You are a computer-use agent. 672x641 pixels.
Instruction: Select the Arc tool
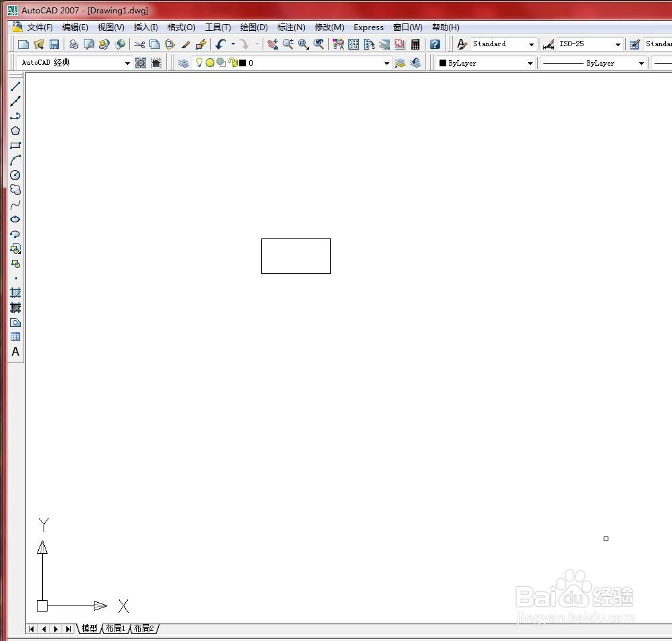[x=15, y=160]
